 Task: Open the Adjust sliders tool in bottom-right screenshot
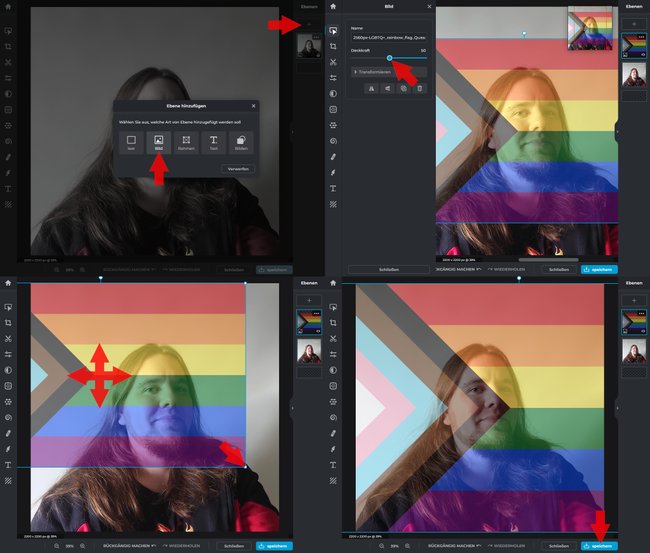333,354
